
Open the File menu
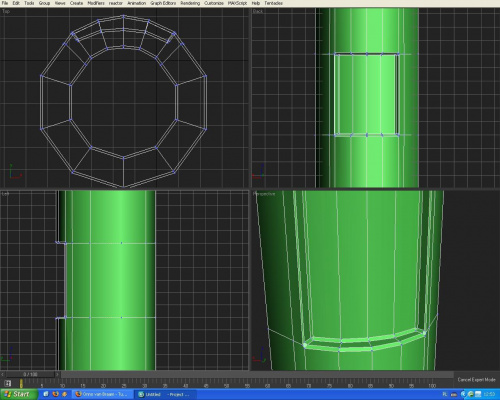click(x=5, y=3)
